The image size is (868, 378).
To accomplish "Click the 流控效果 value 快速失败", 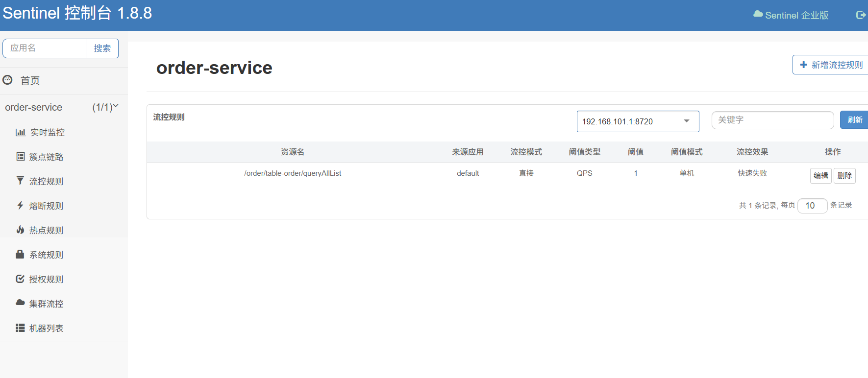I will [752, 173].
